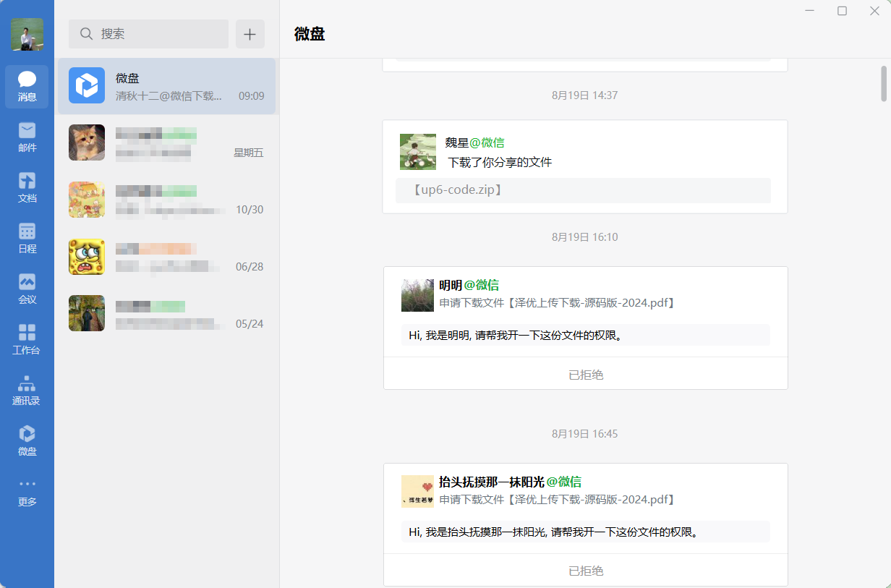Image resolution: width=891 pixels, height=588 pixels.
Task: Open the 会议 meeting section
Action: click(x=27, y=289)
